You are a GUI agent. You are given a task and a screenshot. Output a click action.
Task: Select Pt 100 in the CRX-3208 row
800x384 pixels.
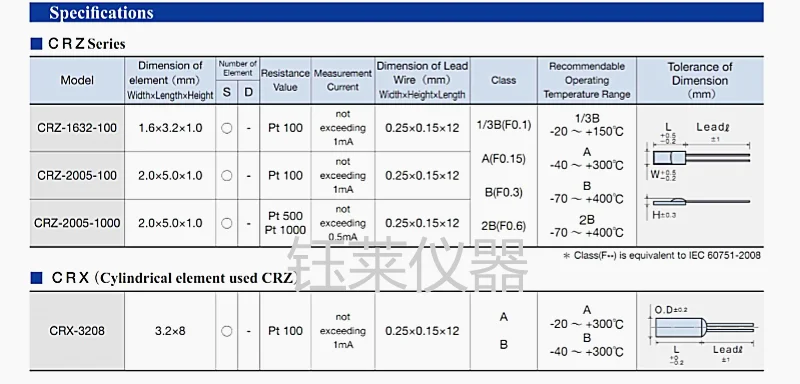(x=285, y=331)
